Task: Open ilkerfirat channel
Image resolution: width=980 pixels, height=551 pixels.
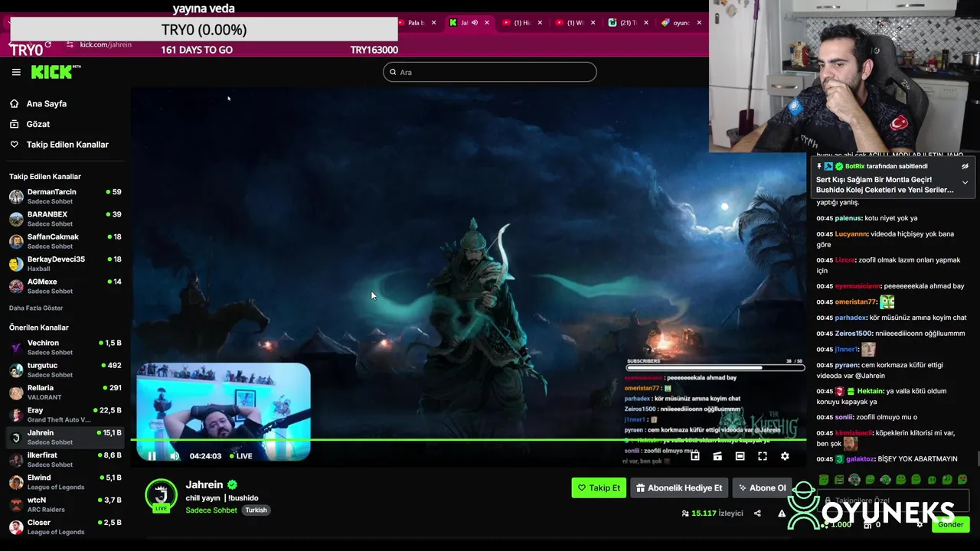Action: point(65,459)
